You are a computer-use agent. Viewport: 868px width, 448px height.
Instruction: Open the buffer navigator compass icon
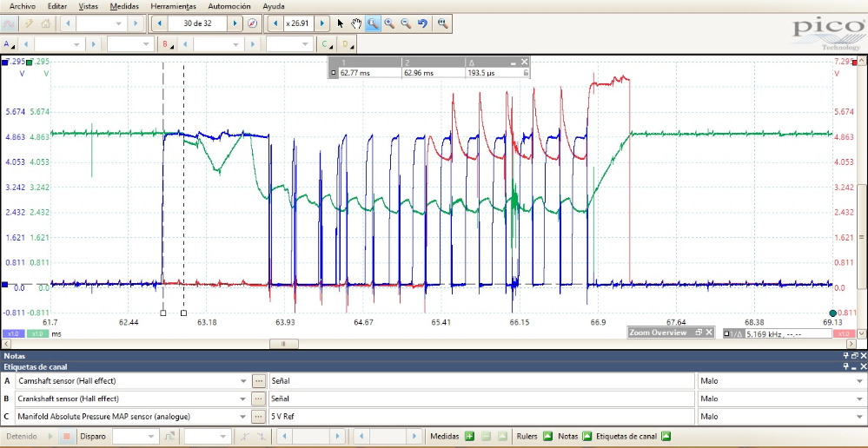[x=252, y=23]
